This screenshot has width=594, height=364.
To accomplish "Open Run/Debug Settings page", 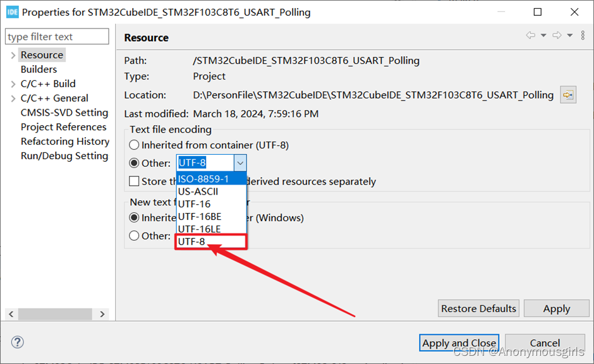I will 64,155.
